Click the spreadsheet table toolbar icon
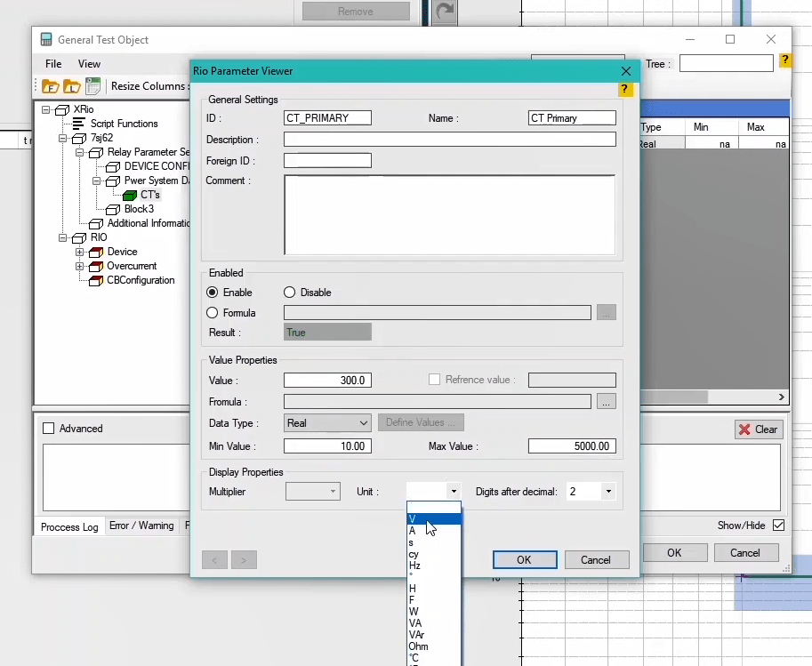 pyautogui.click(x=92, y=86)
